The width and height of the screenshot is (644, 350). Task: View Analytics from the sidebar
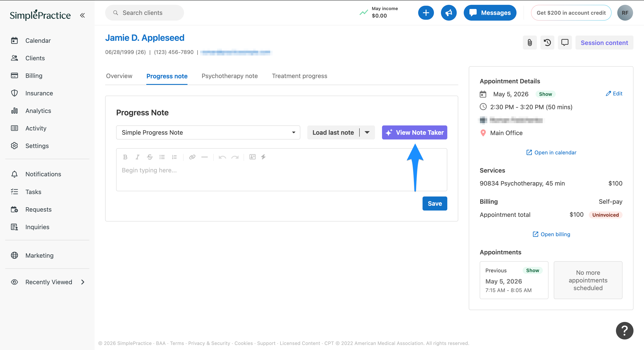pos(38,111)
